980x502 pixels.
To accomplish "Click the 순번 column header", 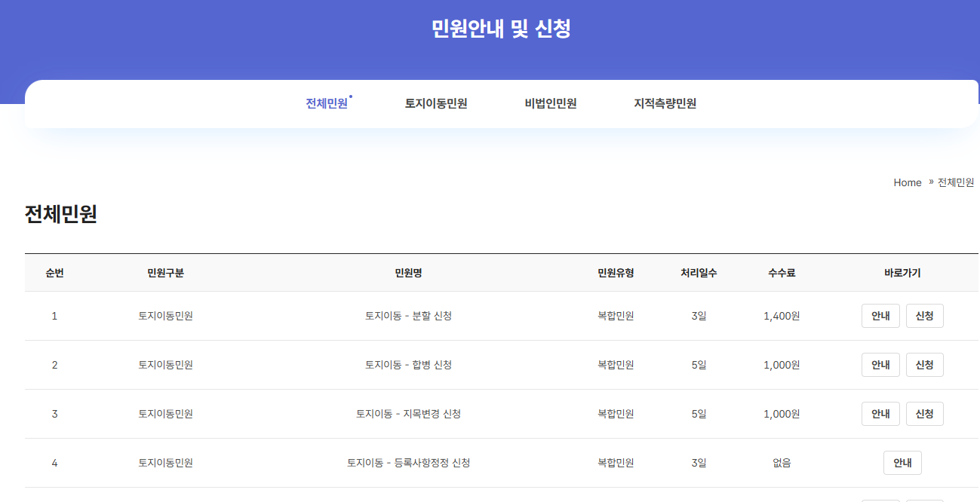I will click(x=54, y=273).
